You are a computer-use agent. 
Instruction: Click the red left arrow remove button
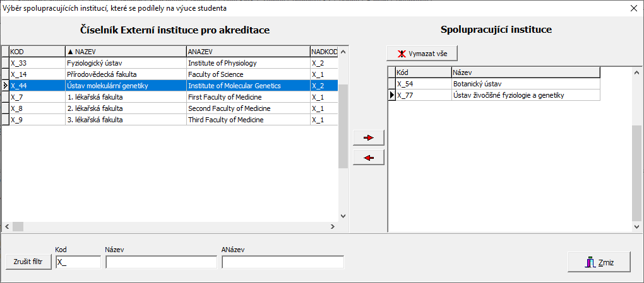point(369,158)
